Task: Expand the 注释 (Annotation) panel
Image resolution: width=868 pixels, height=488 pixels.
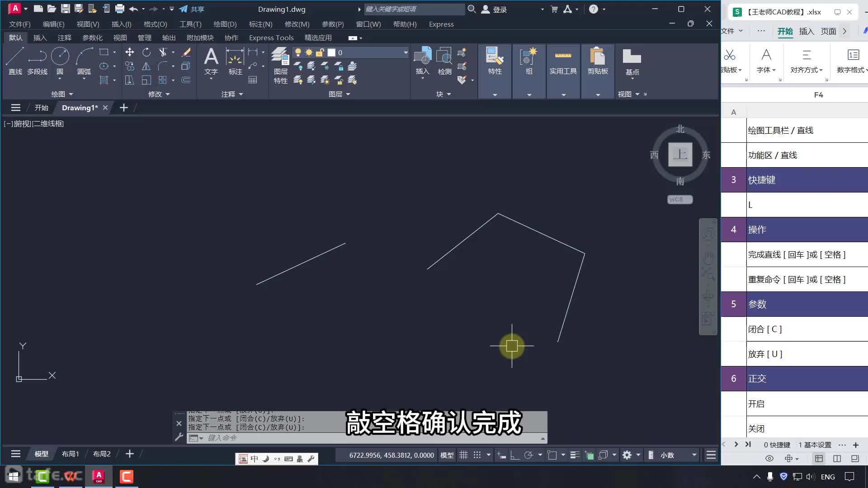Action: pyautogui.click(x=232, y=94)
